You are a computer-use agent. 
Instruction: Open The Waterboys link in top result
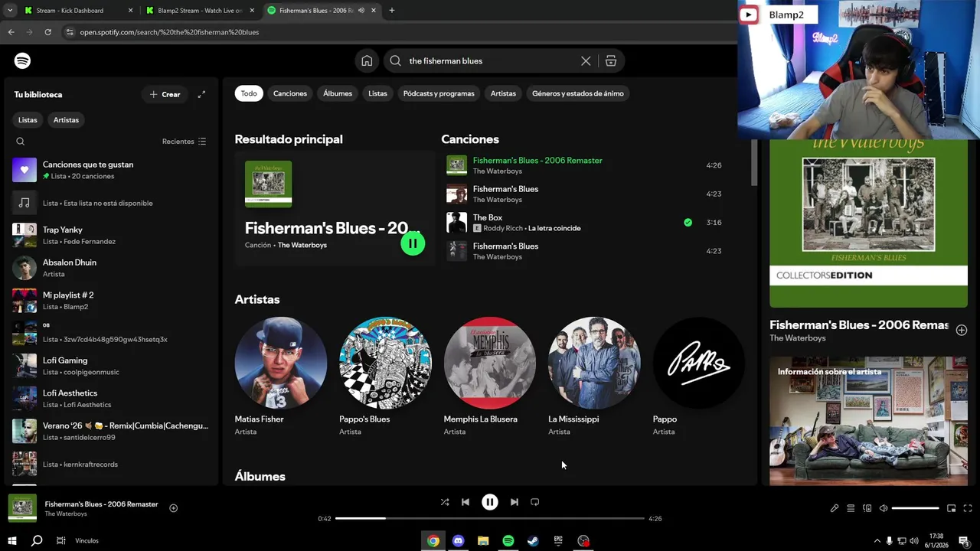click(x=302, y=245)
